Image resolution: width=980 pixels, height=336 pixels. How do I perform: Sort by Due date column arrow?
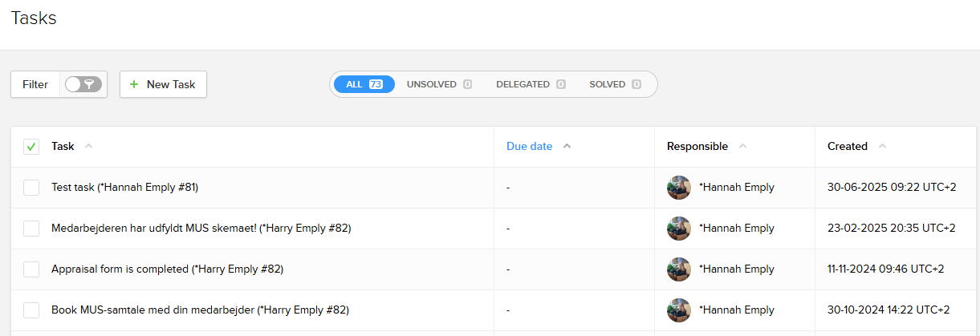[x=567, y=147]
